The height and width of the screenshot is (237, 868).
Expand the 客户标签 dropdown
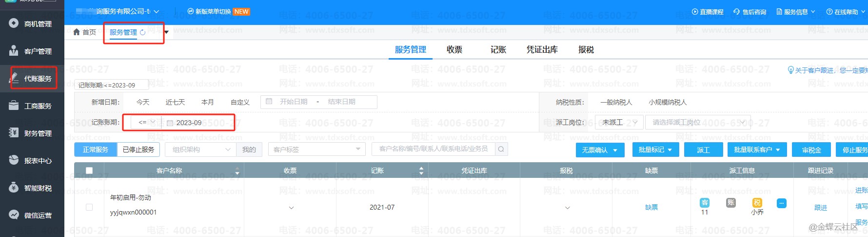tap(316, 150)
